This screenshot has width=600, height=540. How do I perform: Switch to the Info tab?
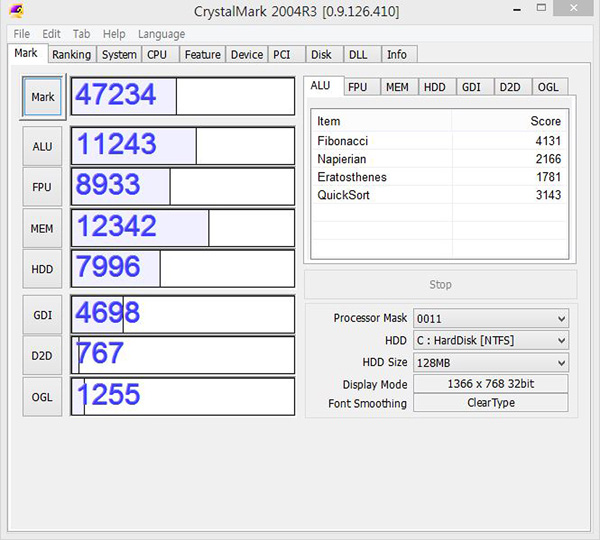tap(397, 55)
